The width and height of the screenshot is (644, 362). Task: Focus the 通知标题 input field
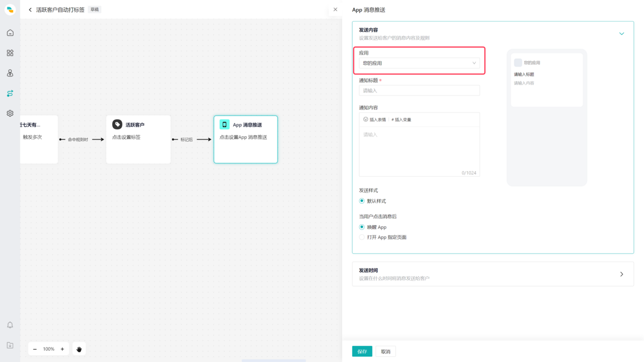click(x=419, y=91)
